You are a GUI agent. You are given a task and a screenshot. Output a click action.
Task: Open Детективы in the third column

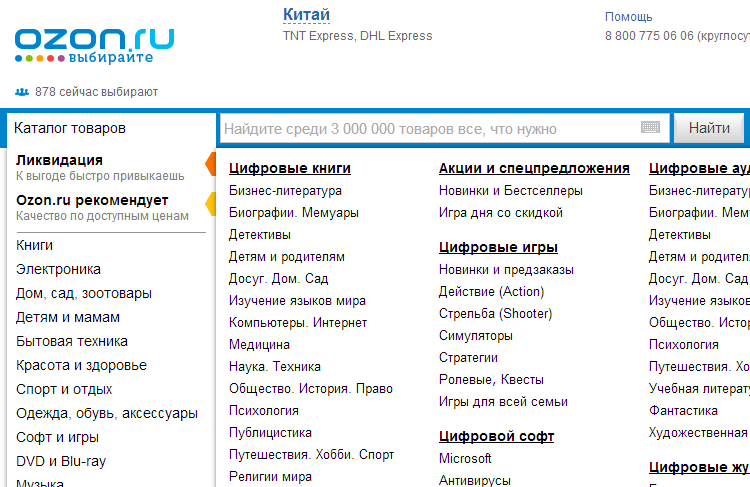680,234
